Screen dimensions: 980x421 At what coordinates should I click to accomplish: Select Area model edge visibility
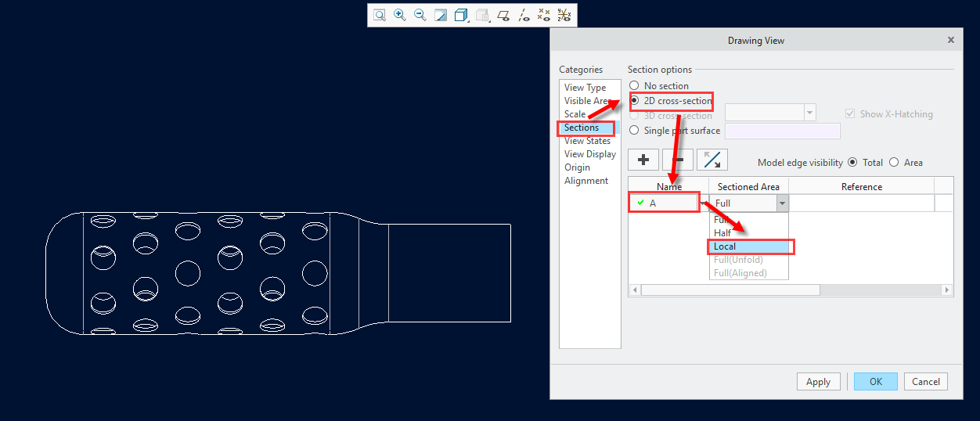pos(894,163)
